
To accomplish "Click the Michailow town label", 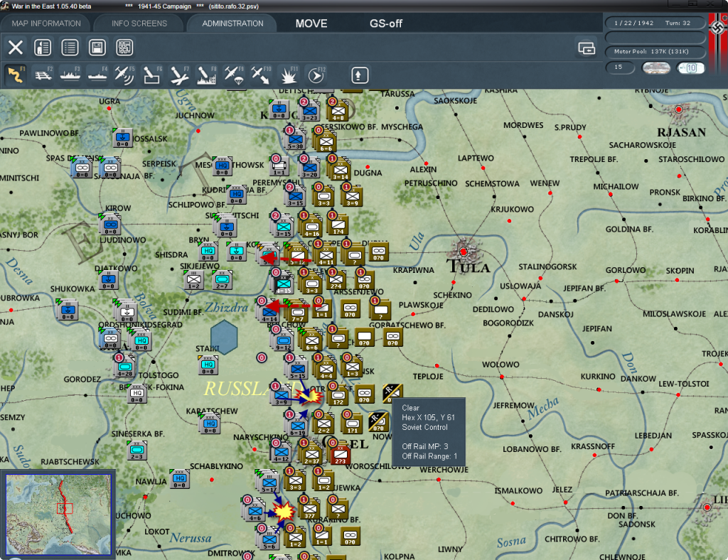I will click(x=616, y=186).
